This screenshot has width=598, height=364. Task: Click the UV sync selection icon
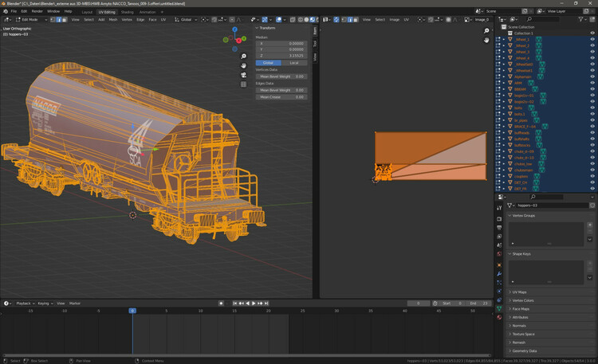[336, 19]
